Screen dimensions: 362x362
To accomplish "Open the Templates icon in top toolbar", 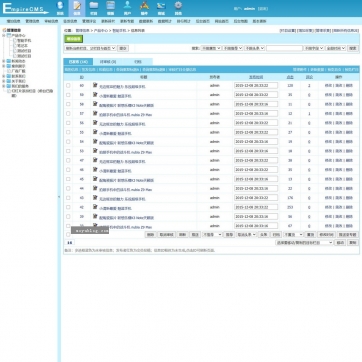I will [111, 8].
